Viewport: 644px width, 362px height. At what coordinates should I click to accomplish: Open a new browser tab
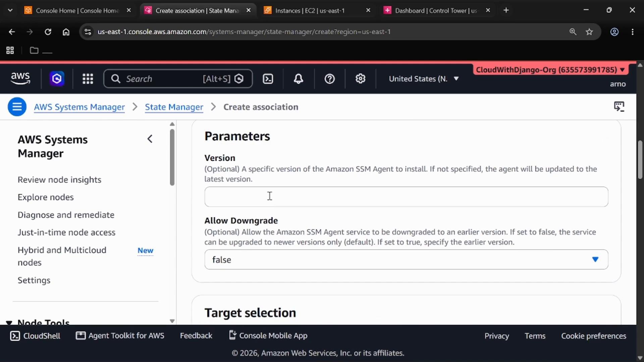[x=506, y=10]
